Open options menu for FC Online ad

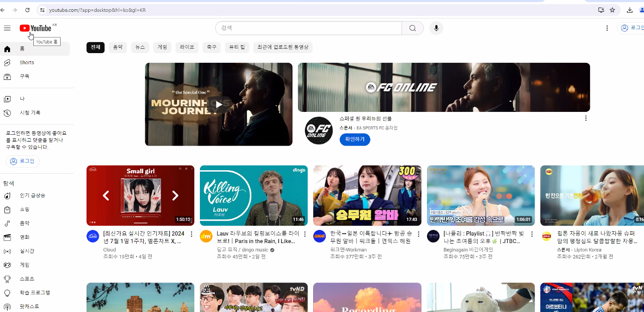click(586, 118)
